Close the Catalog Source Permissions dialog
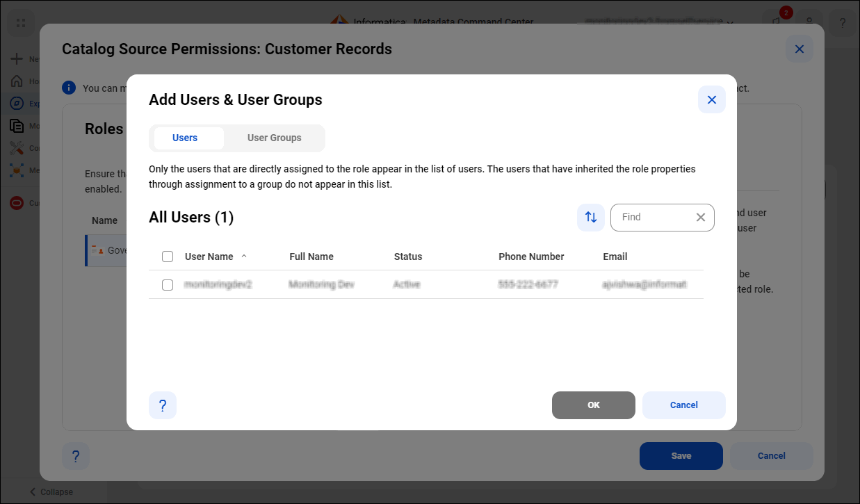The image size is (860, 504). (800, 49)
